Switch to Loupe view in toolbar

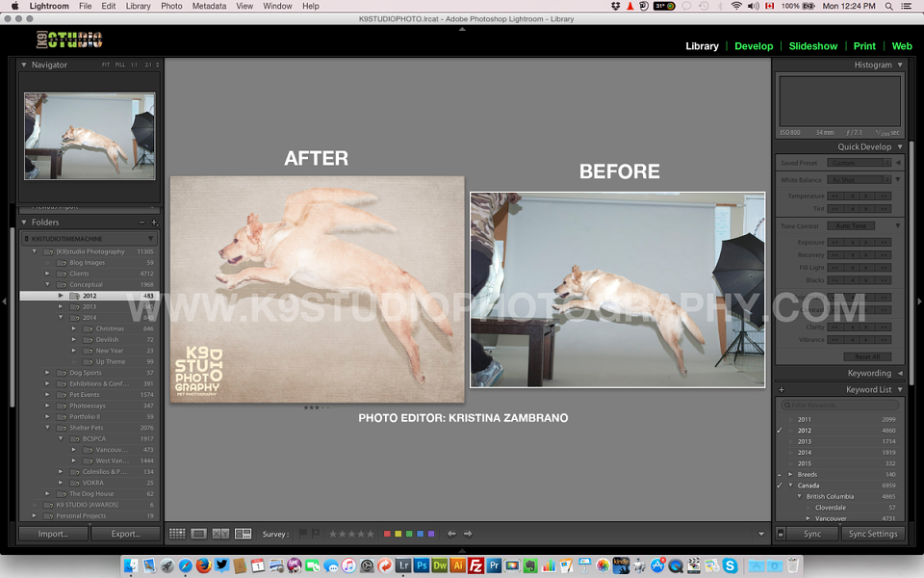tap(198, 534)
